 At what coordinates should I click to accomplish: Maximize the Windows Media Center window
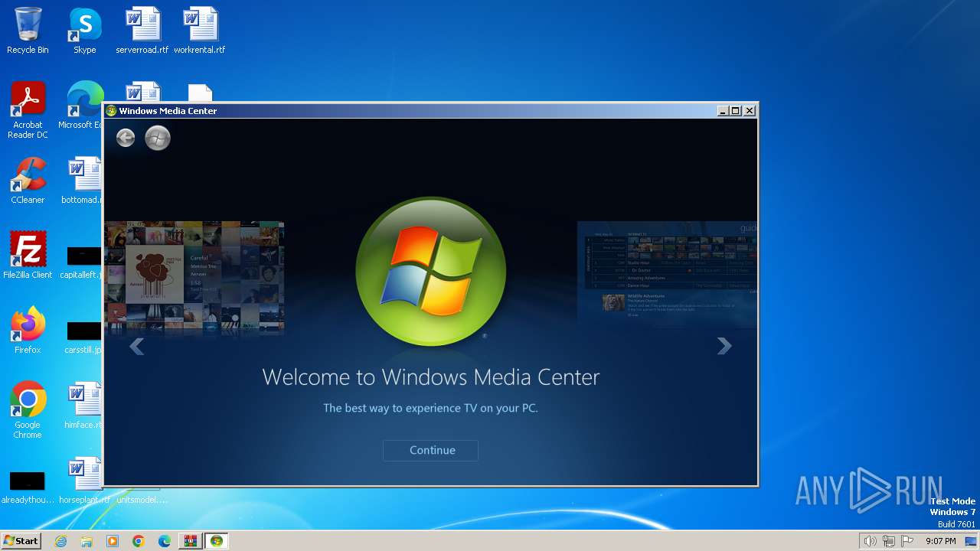coord(736,111)
